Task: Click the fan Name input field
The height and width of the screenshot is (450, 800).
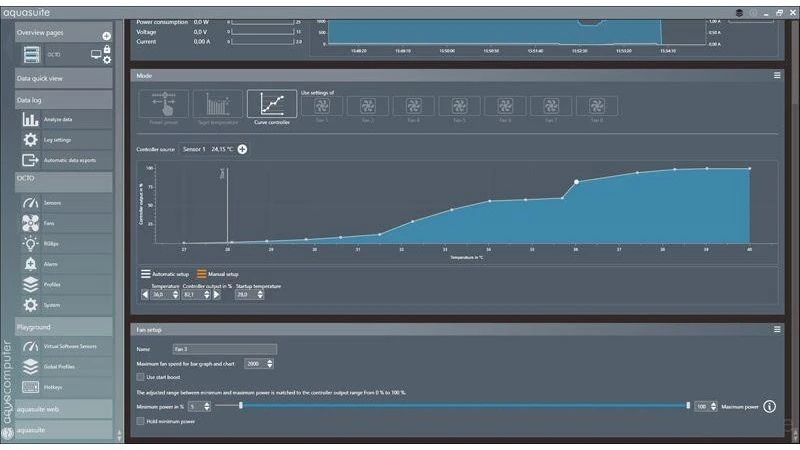Action: 225,349
